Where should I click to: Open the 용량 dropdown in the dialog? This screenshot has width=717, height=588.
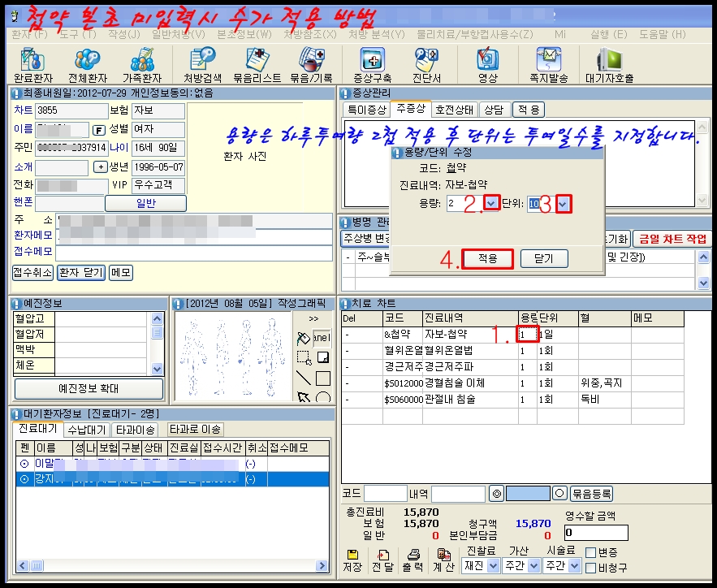492,203
